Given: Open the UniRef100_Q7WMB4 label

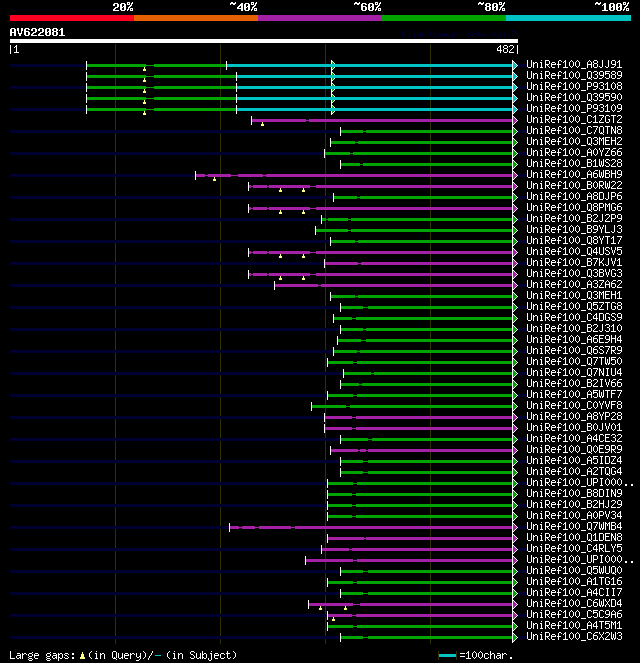Looking at the screenshot, I should point(574,526).
